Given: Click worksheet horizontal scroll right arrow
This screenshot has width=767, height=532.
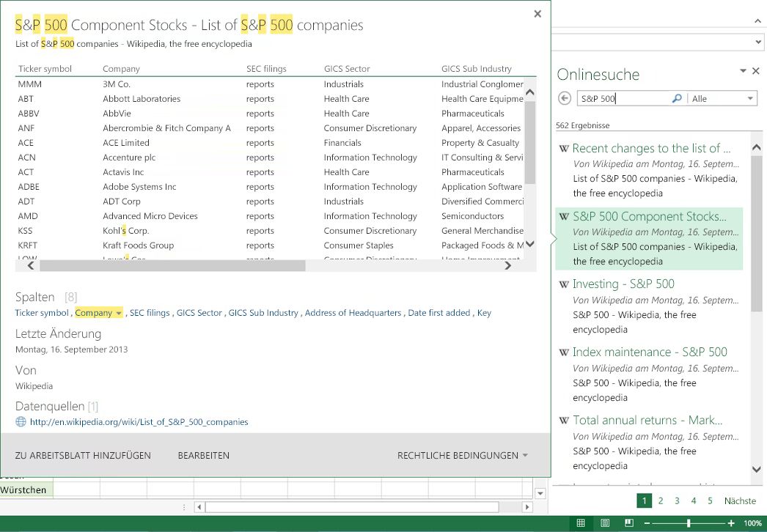Looking at the screenshot, I should (x=526, y=507).
